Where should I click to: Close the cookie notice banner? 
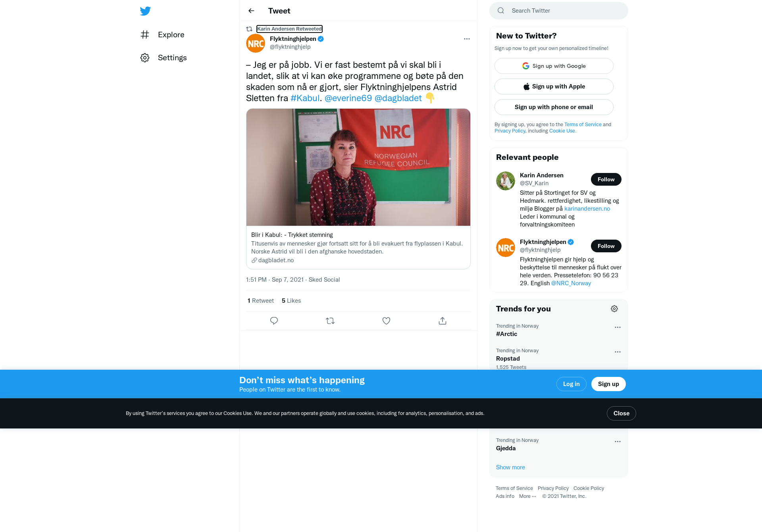click(x=622, y=413)
